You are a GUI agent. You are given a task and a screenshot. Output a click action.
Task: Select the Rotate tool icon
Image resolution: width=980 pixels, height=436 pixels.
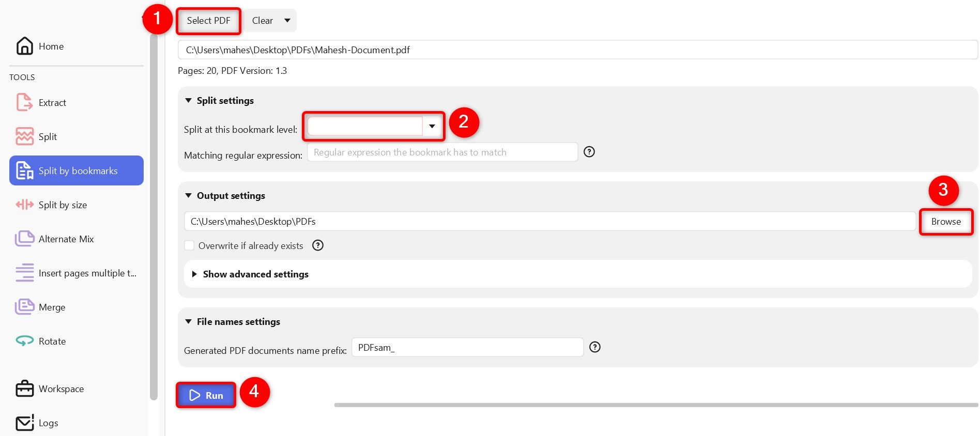click(x=24, y=341)
